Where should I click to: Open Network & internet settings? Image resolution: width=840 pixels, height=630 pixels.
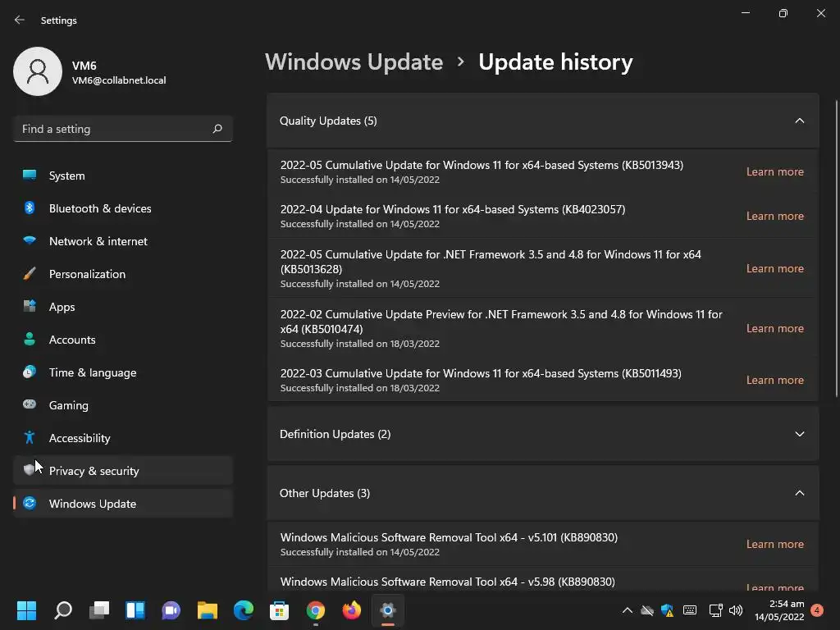tap(123, 240)
